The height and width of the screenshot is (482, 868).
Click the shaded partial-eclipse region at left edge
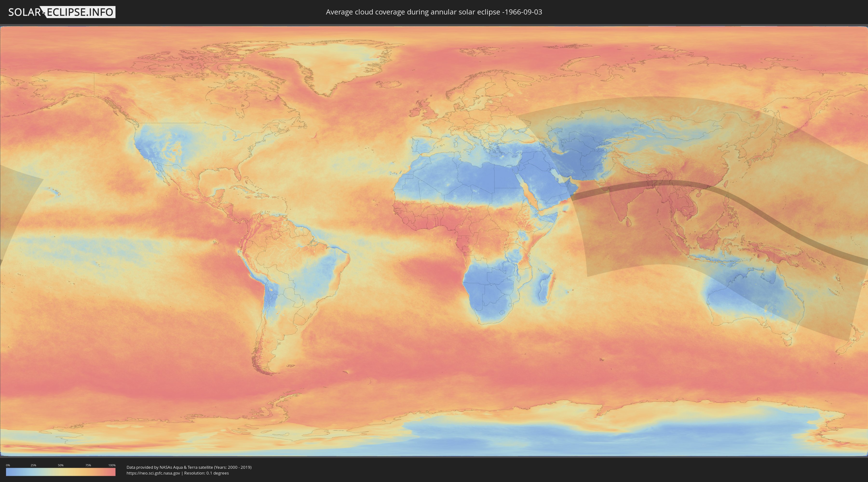click(15, 202)
